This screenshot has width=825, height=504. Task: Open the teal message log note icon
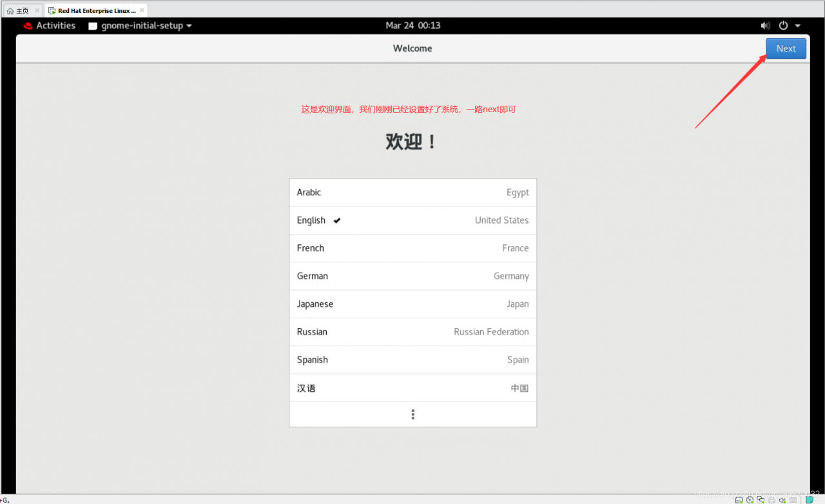tap(809, 499)
